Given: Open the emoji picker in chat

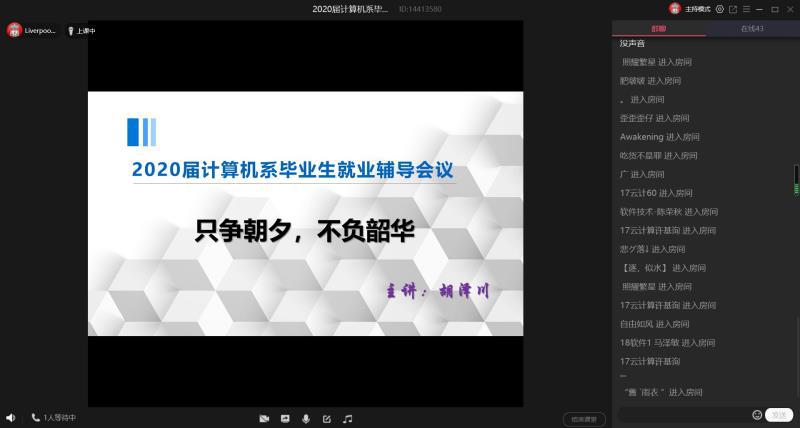Looking at the screenshot, I should click(757, 415).
